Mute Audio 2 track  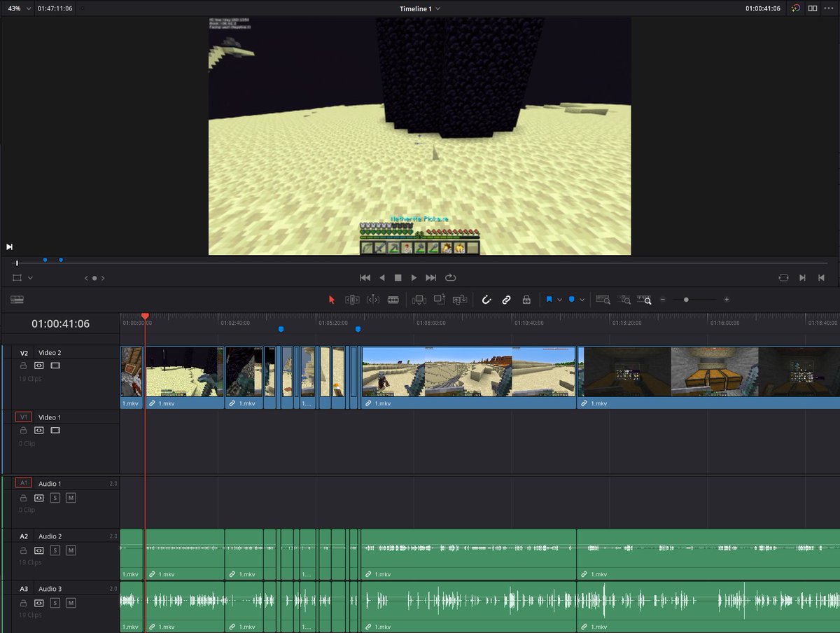pyautogui.click(x=71, y=550)
